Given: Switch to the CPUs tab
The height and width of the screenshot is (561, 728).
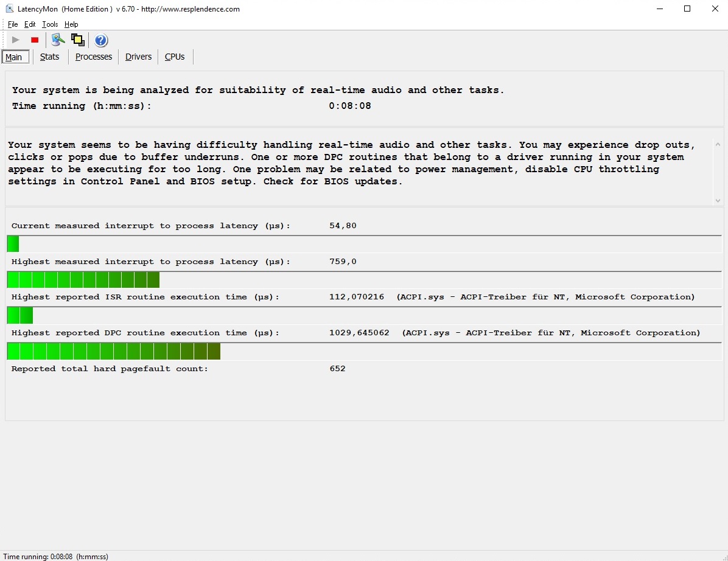Looking at the screenshot, I should (175, 57).
